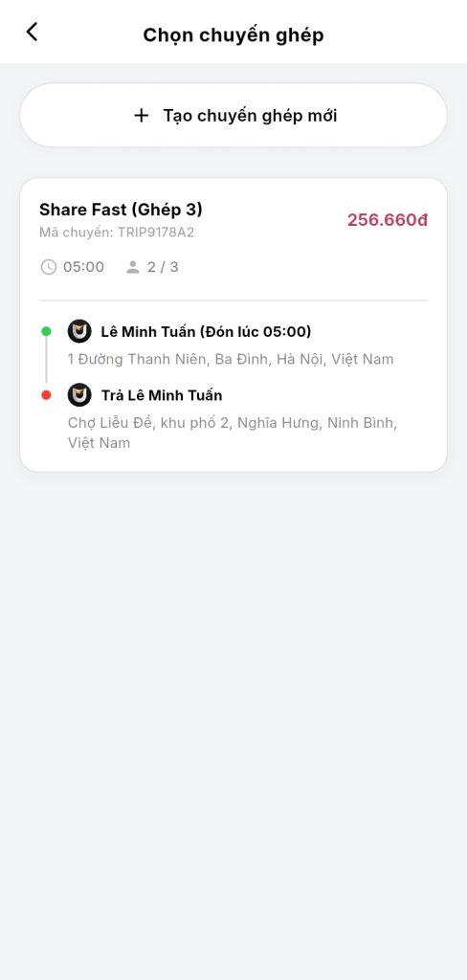Click the 05:00 departure time text
Image resolution: width=467 pixels, height=980 pixels.
(84, 268)
